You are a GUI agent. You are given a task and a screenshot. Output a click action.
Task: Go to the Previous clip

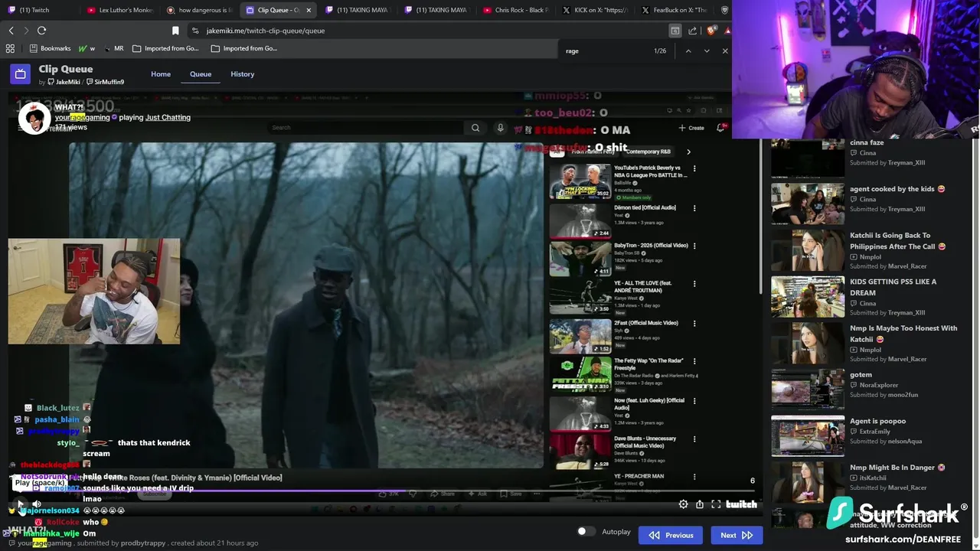[x=671, y=535]
